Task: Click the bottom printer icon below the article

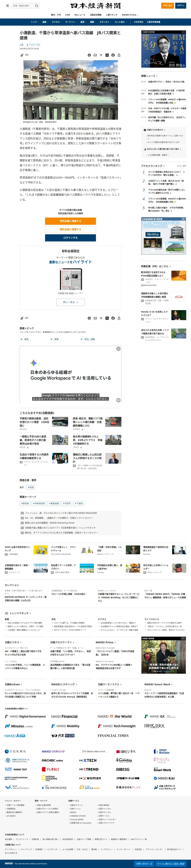Action: [89, 318]
